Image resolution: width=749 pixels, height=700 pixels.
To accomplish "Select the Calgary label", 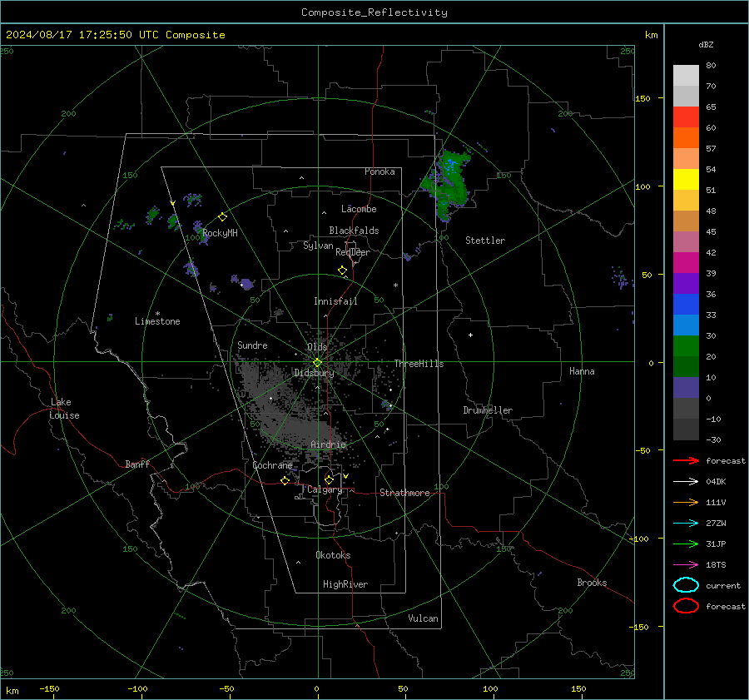I will [325, 489].
